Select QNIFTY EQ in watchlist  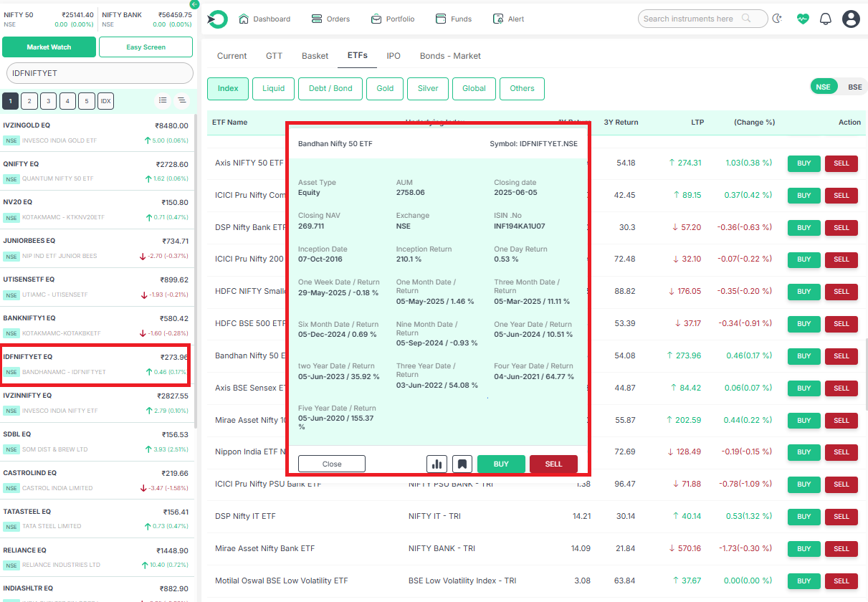pyautogui.click(x=96, y=171)
